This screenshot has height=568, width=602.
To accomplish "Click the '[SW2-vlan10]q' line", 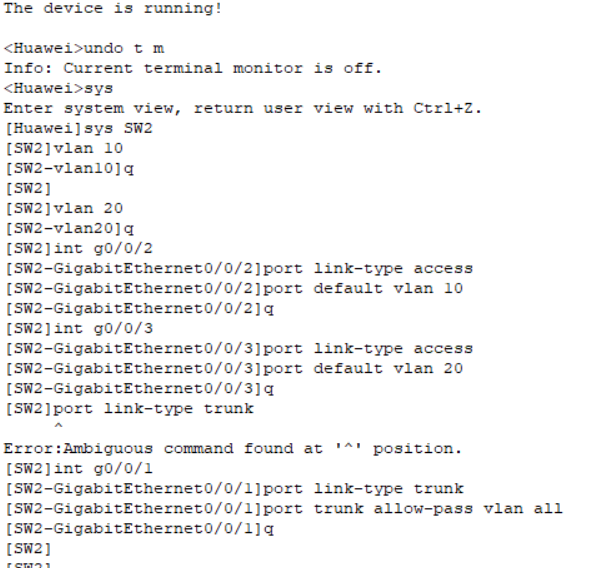I will (69, 169).
